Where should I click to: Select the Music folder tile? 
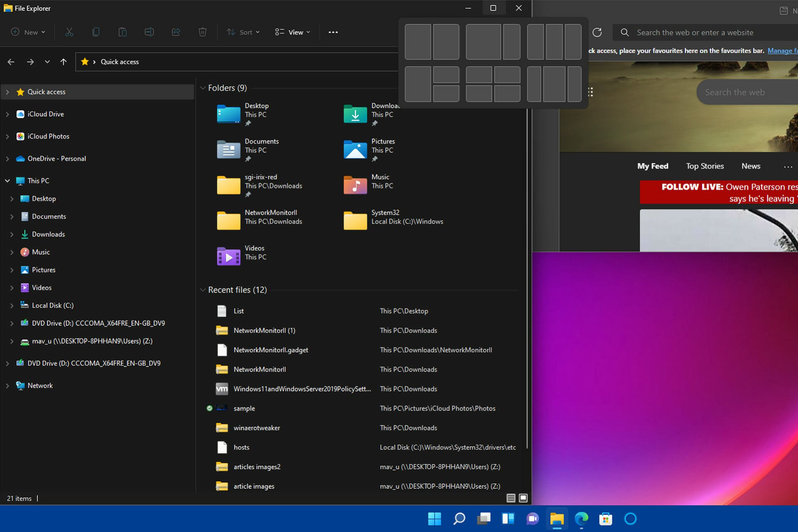368,185
